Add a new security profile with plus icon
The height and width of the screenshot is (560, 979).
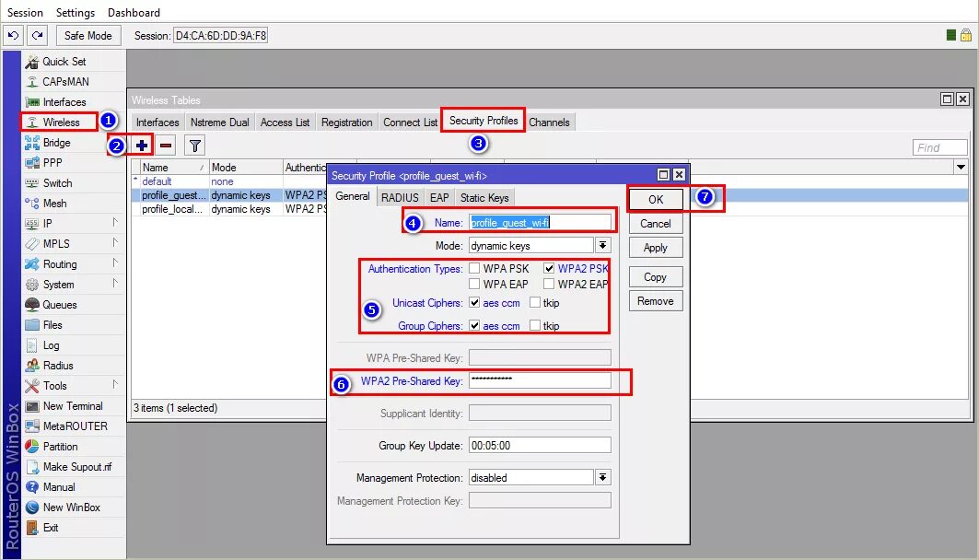pos(142,146)
